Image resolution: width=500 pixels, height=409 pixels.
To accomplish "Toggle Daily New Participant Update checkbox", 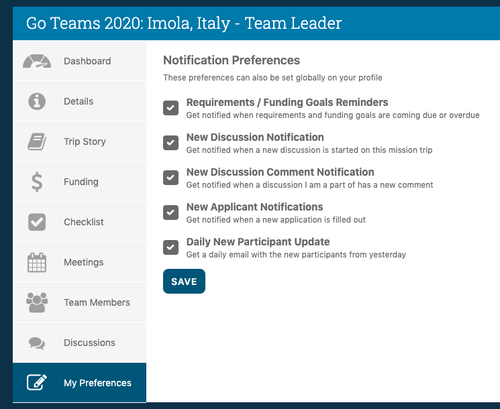I will coord(171,247).
